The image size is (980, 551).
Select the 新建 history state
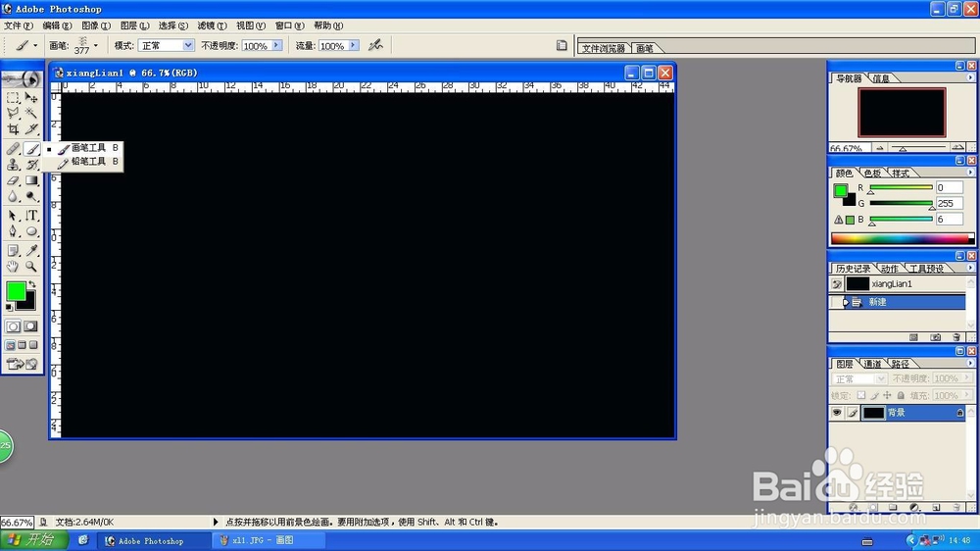[x=897, y=302]
